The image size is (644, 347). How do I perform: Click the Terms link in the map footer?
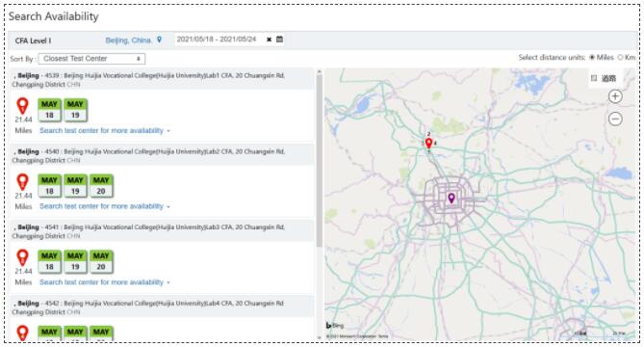pyautogui.click(x=383, y=336)
